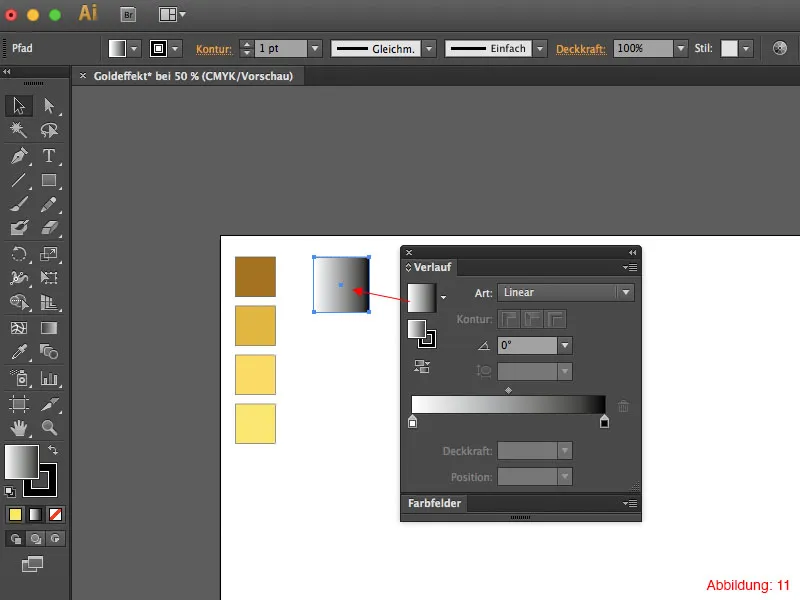Select the white gradient stop

412,421
